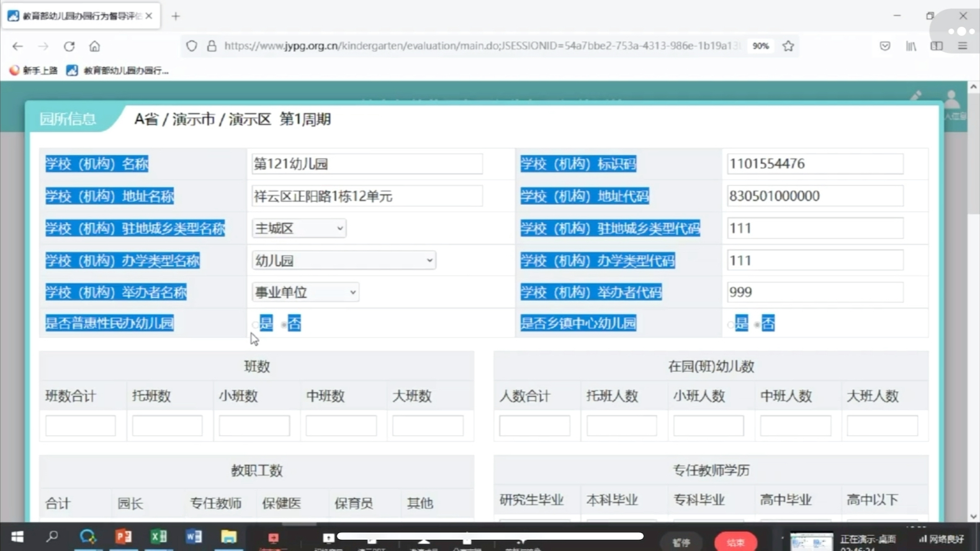The width and height of the screenshot is (980, 551).
Task: Click the red screen-share taskbar icon
Action: coord(273,538)
